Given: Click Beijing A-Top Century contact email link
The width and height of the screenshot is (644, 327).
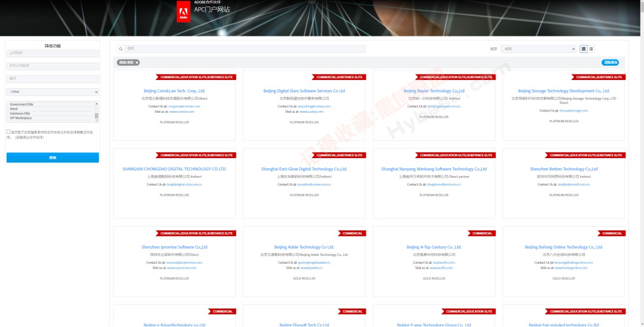Looking at the screenshot, I should (x=444, y=263).
